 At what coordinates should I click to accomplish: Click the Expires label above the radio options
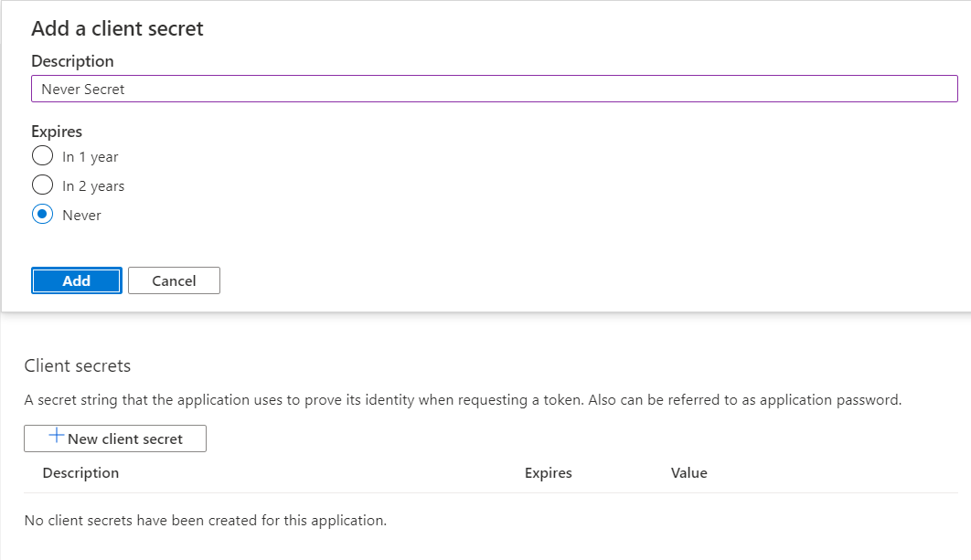tap(57, 132)
